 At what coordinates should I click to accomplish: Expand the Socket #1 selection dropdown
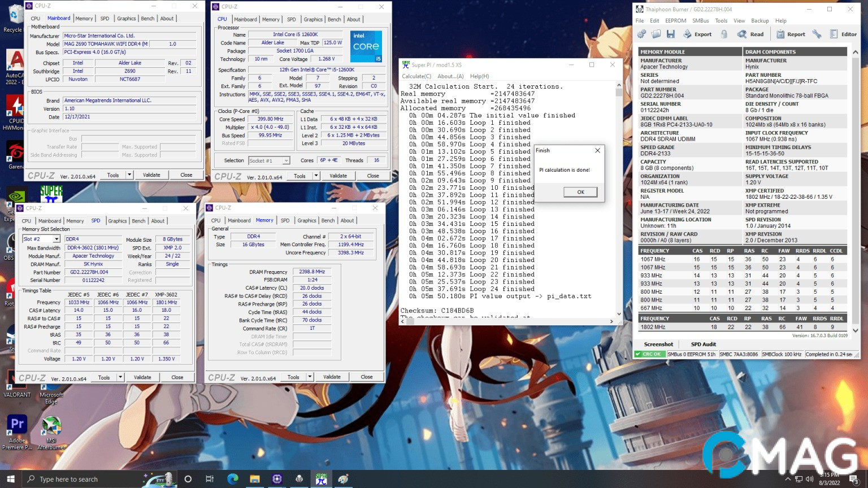click(286, 161)
